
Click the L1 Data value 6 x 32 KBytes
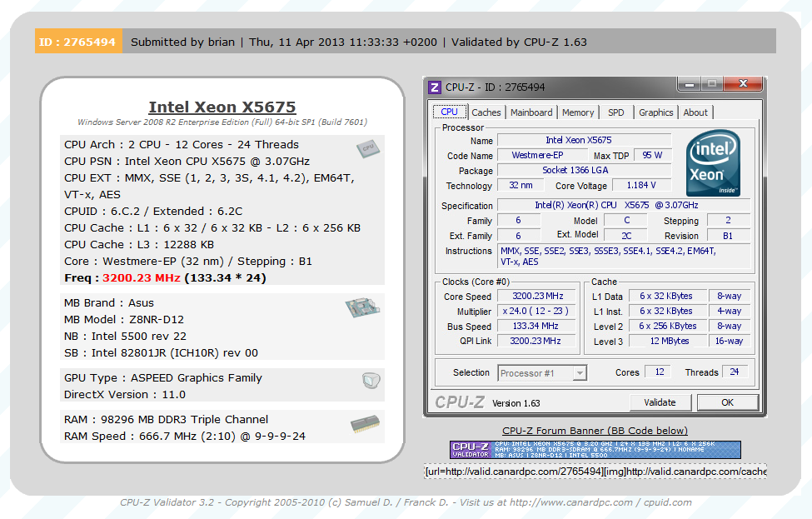[x=668, y=296]
